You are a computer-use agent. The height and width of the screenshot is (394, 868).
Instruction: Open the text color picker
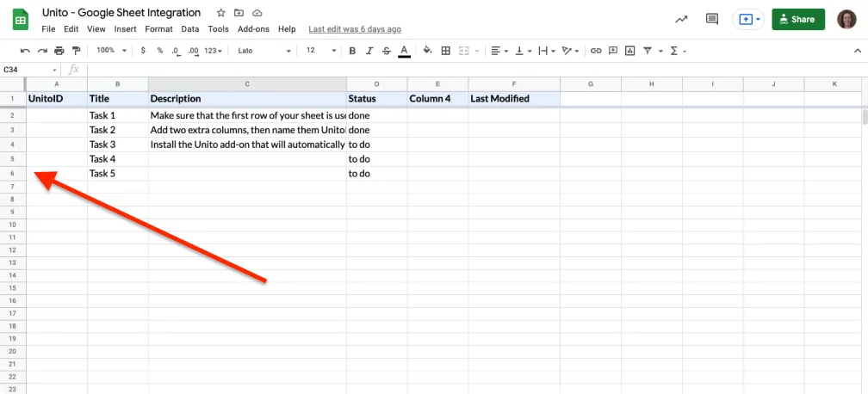coord(404,51)
